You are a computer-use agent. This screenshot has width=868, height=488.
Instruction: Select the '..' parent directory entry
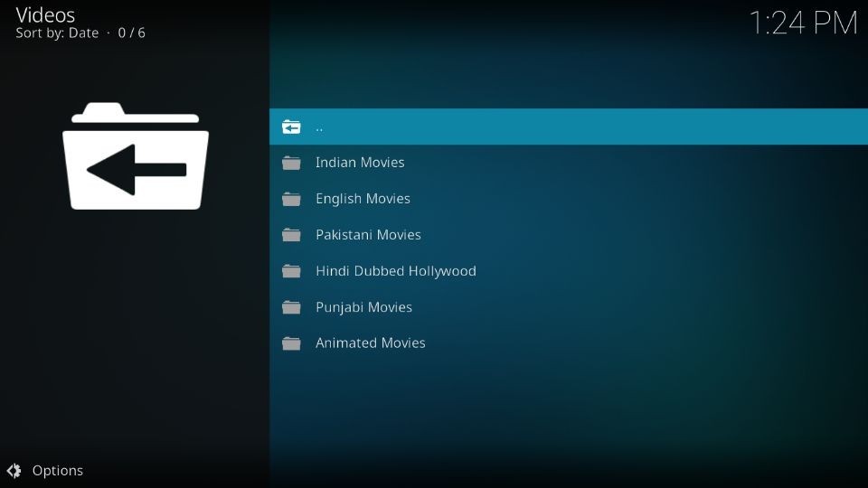tap(569, 127)
